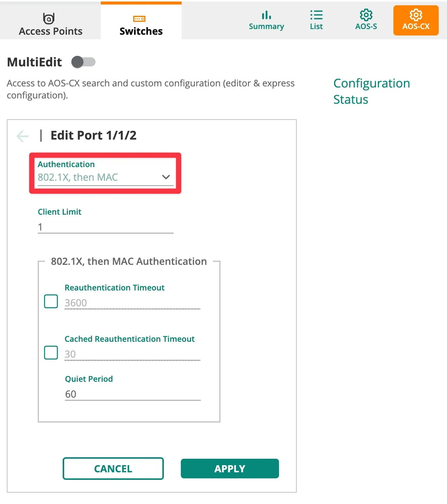The height and width of the screenshot is (504, 447).
Task: Click the CANCEL button
Action: tap(113, 469)
